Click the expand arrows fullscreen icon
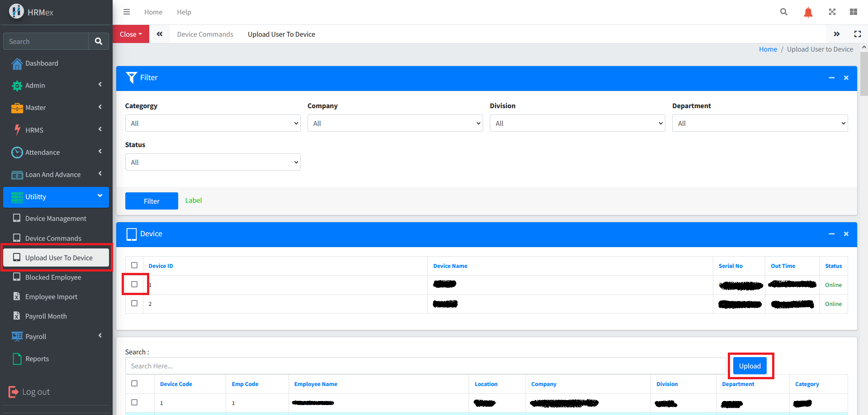This screenshot has height=415, width=868. [832, 12]
